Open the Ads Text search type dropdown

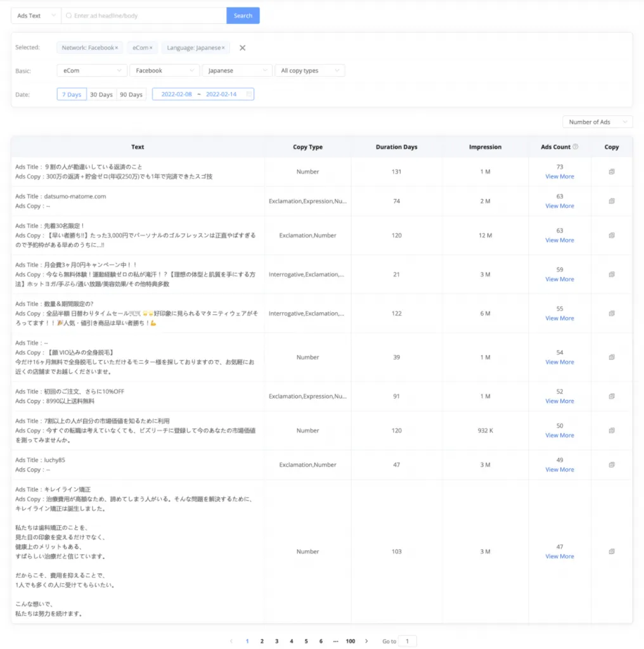(35, 16)
